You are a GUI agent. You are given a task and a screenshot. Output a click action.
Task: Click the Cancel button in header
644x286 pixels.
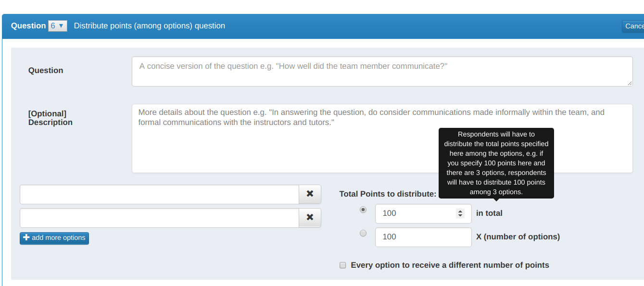tap(633, 26)
